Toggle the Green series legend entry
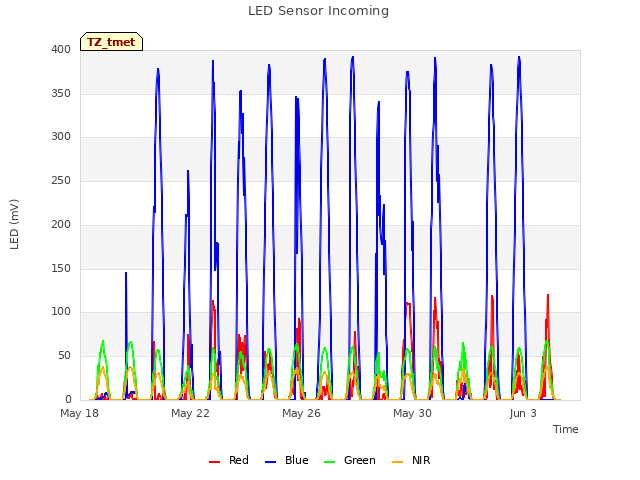 [x=349, y=460]
